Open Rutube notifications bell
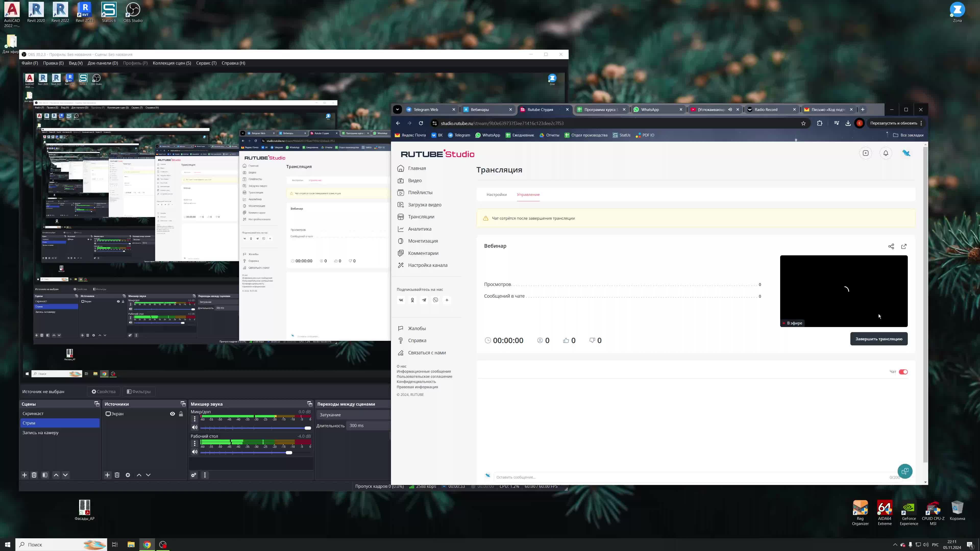The width and height of the screenshot is (980, 551). [886, 153]
